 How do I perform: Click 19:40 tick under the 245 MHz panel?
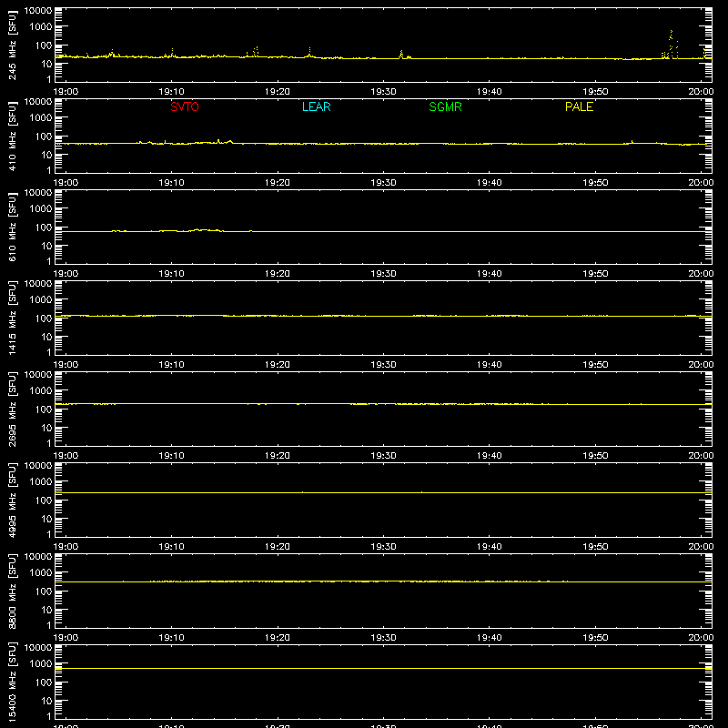489,92
